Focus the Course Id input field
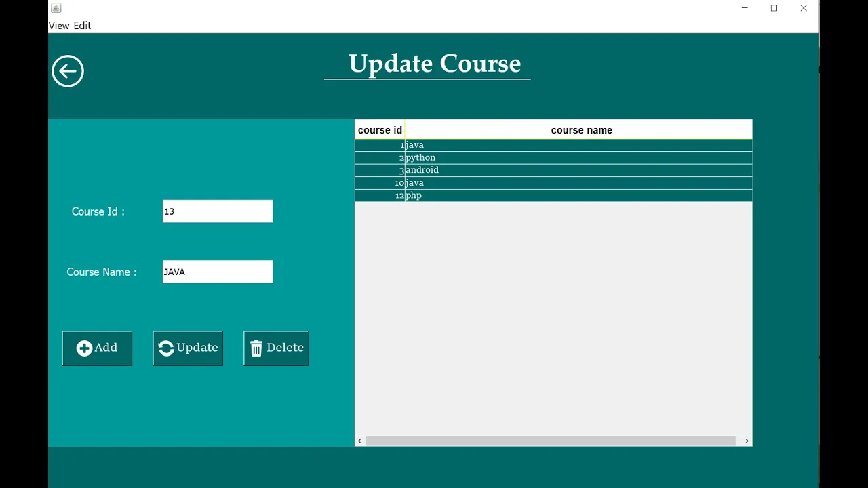This screenshot has height=488, width=868. (218, 211)
